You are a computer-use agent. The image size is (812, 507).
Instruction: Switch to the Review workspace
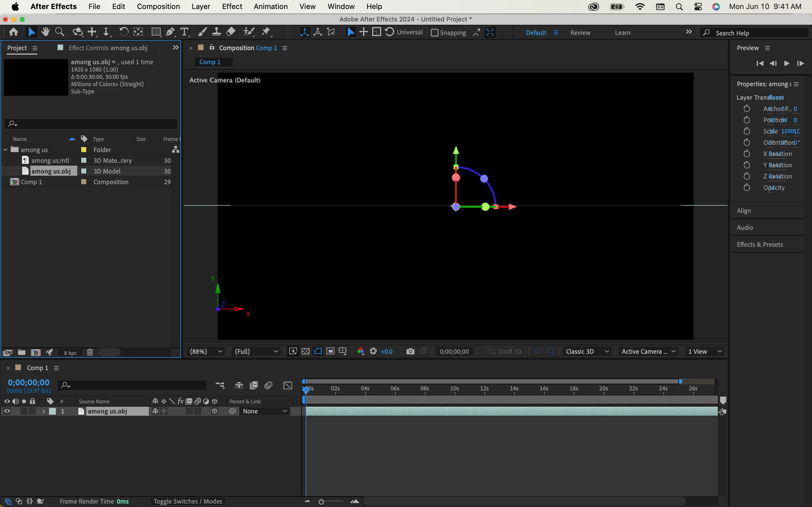coord(580,32)
